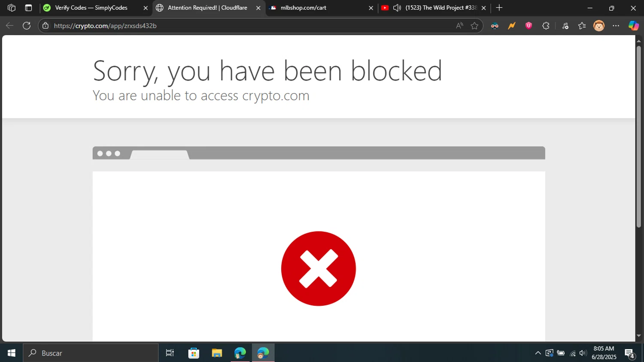Open the network Wi-Fi tray icon
The height and width of the screenshot is (362, 644).
tap(572, 353)
